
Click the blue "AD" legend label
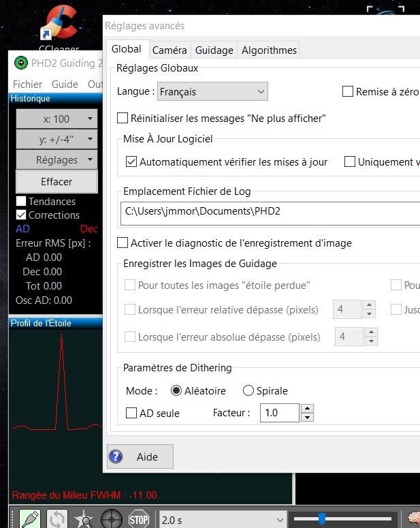pyautogui.click(x=22, y=229)
